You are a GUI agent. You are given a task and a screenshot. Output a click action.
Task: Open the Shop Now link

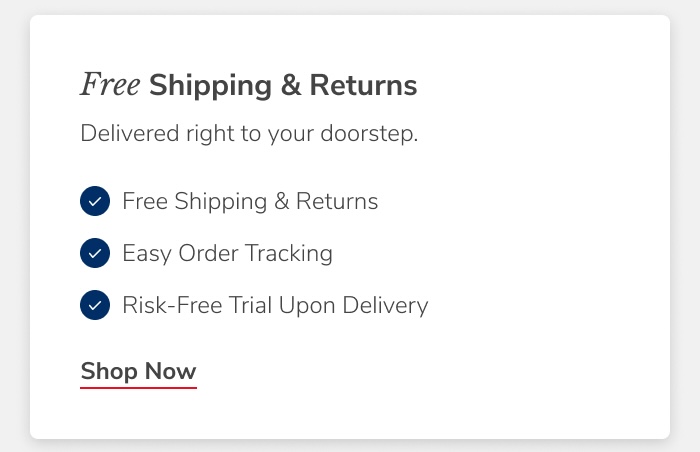138,371
